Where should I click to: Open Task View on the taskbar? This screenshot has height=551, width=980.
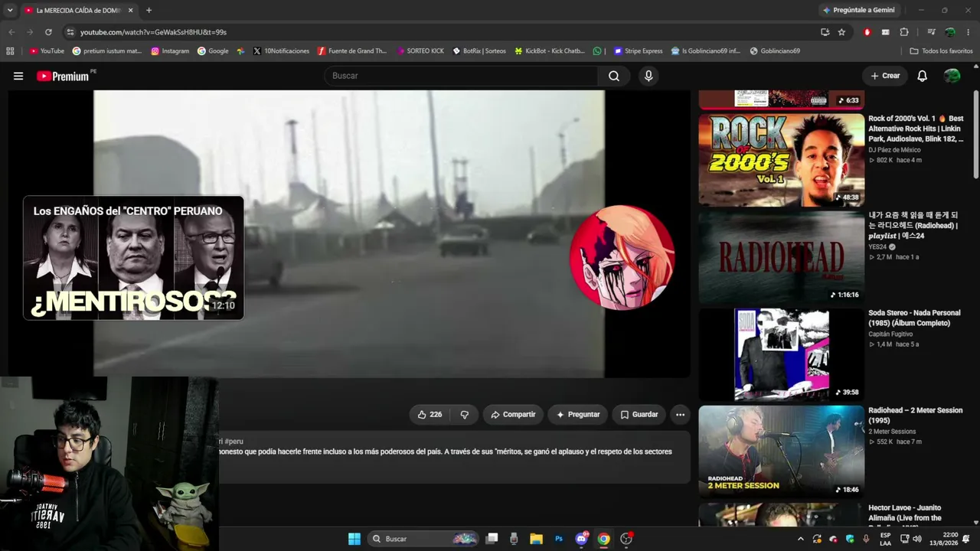click(x=492, y=539)
